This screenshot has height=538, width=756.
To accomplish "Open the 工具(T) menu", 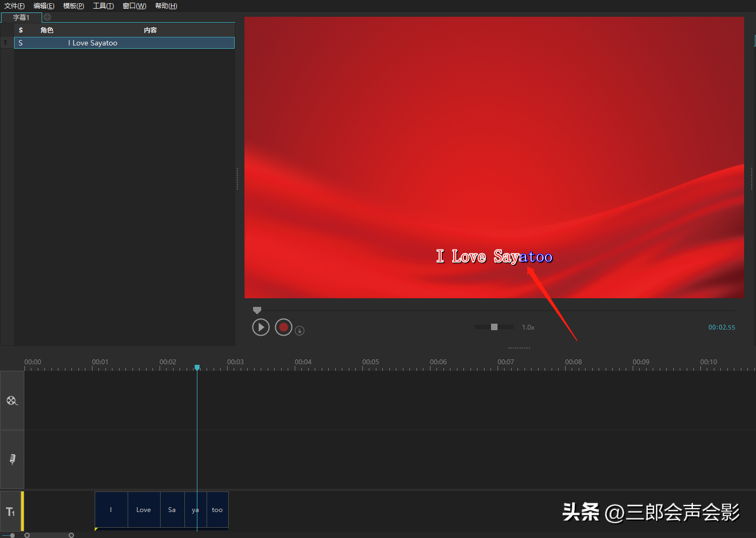I will tap(103, 6).
